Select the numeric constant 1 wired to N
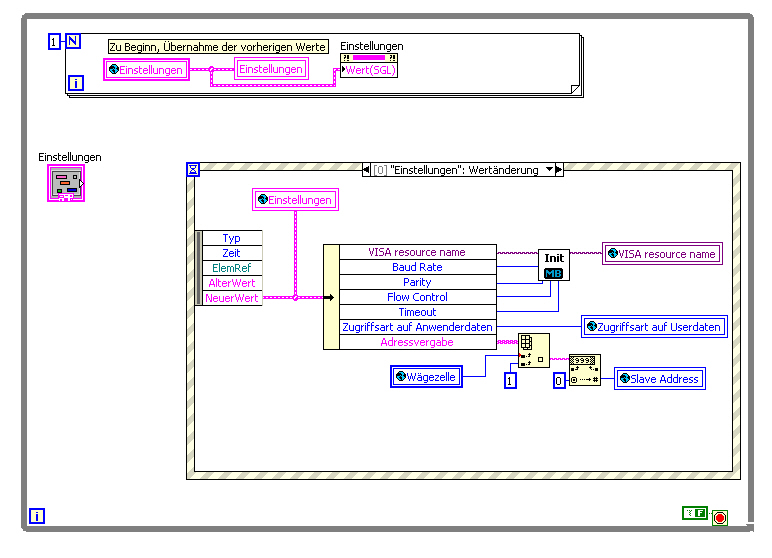Viewport: 772px width, 558px height. coord(54,41)
